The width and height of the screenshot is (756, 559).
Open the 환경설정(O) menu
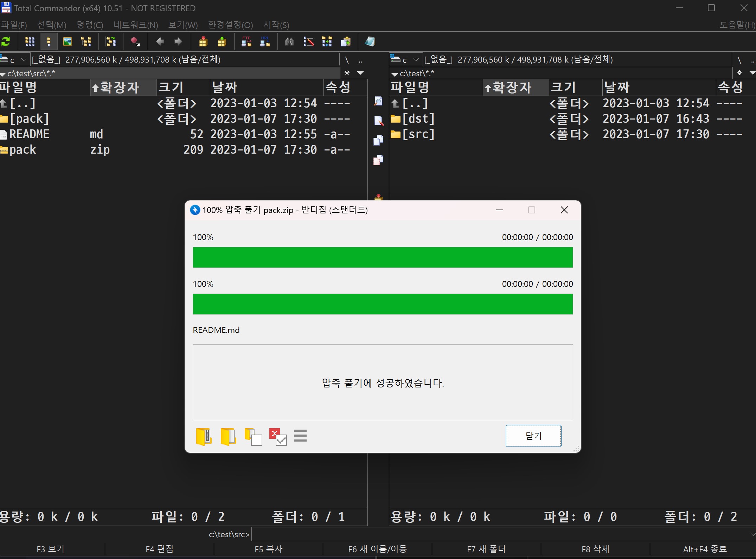point(230,25)
